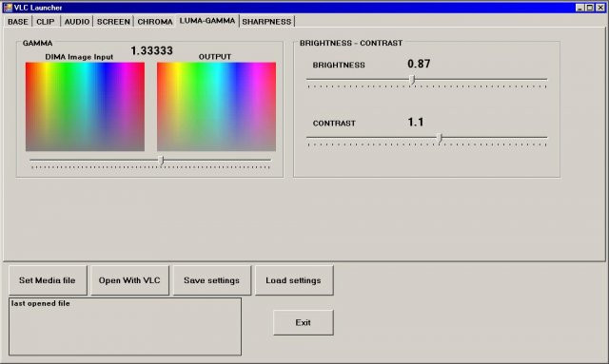This screenshot has height=364, width=609.
Task: Click the contrast value 1.1
Action: [416, 123]
